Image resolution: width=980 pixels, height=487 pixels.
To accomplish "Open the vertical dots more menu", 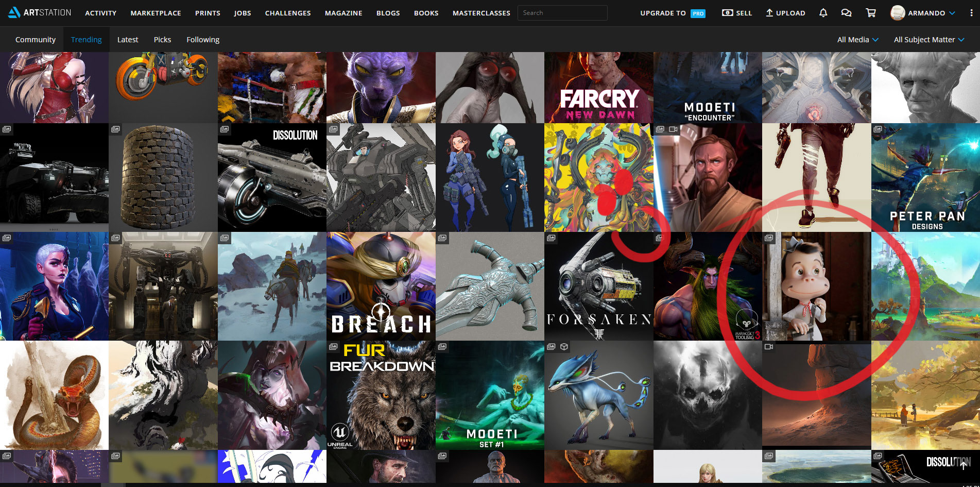I will point(971,13).
